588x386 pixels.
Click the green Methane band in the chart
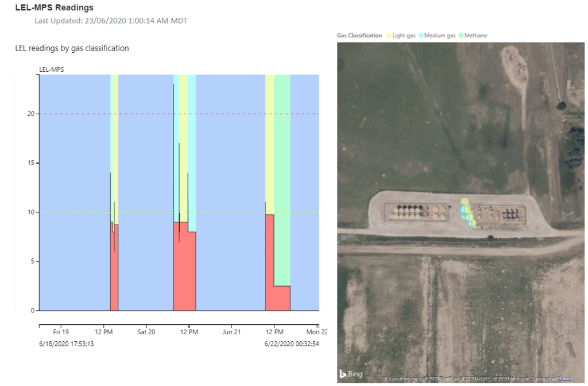[x=282, y=172]
